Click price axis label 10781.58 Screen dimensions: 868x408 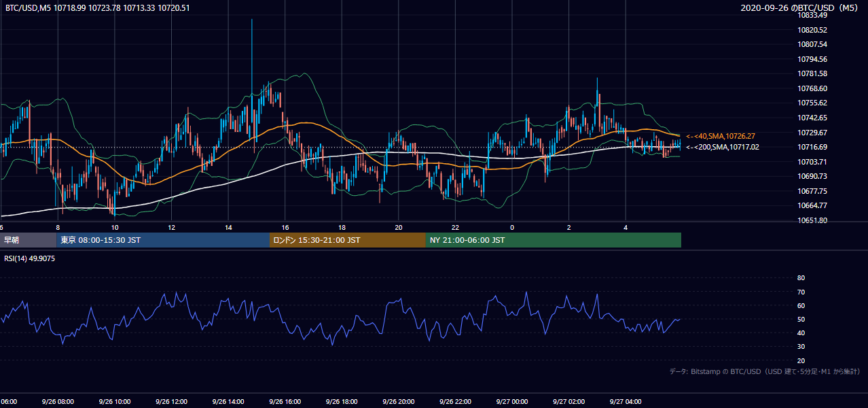coord(812,73)
